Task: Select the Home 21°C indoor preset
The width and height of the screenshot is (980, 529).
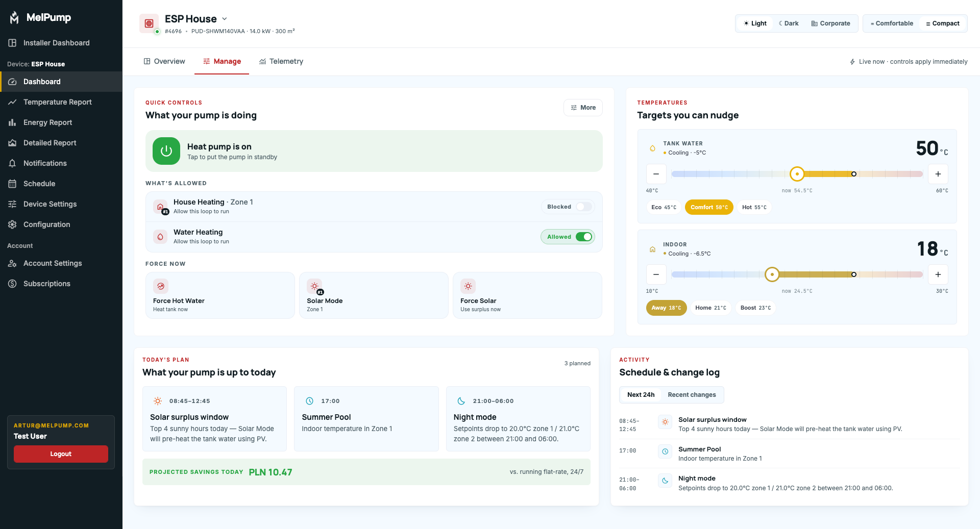Action: [x=710, y=308]
